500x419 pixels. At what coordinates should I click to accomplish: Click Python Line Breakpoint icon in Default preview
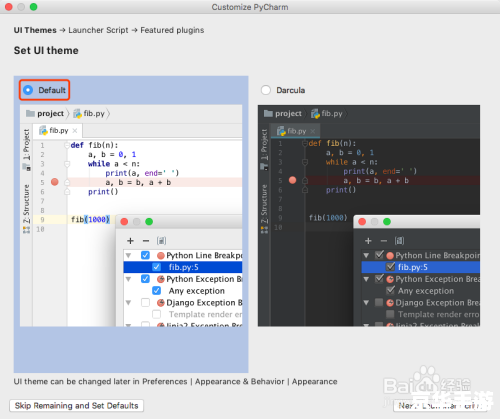(x=161, y=256)
